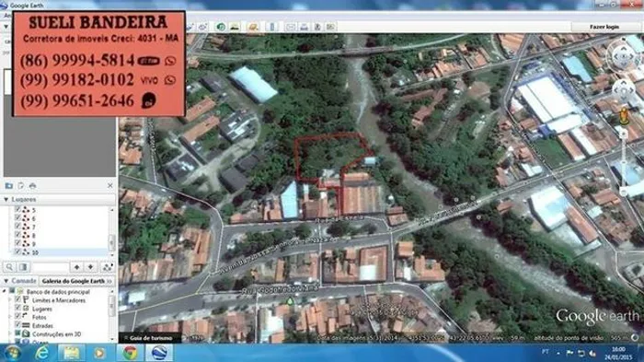Viewport: 644px width, 362px height.
Task: Click the look-around compass navigation ring
Action: [623, 56]
